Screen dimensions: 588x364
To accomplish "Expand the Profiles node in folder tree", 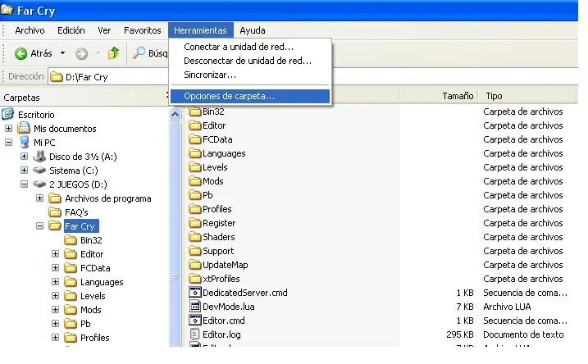I will coord(56,338).
